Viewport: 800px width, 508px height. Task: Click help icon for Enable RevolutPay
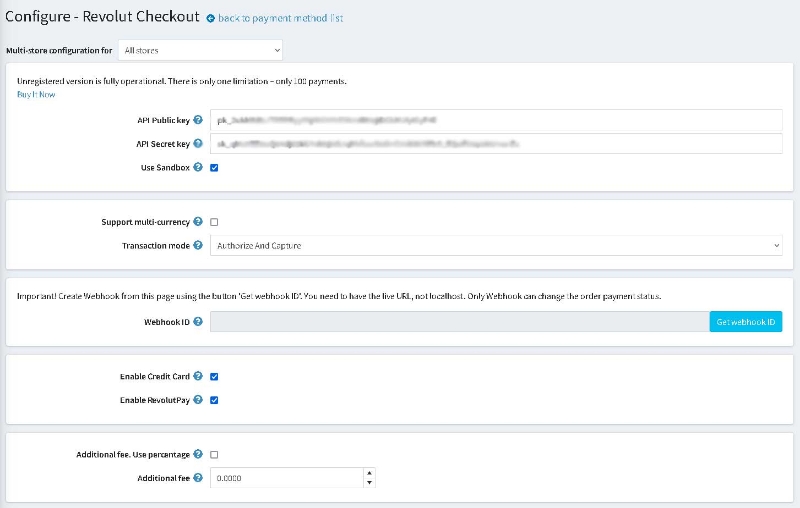198,399
